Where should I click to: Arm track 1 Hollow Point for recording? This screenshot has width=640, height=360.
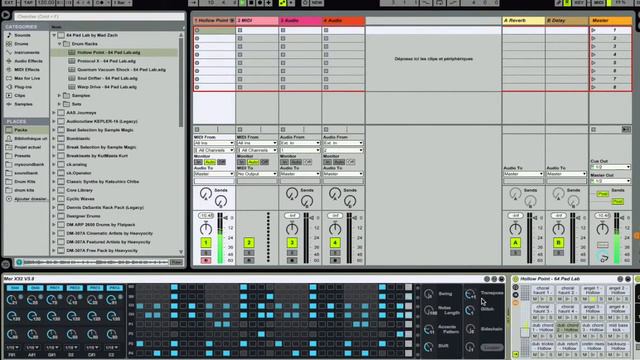tap(206, 260)
